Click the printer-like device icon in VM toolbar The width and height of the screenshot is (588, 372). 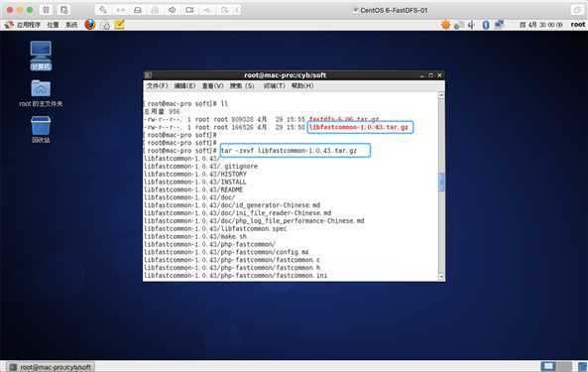point(155,10)
